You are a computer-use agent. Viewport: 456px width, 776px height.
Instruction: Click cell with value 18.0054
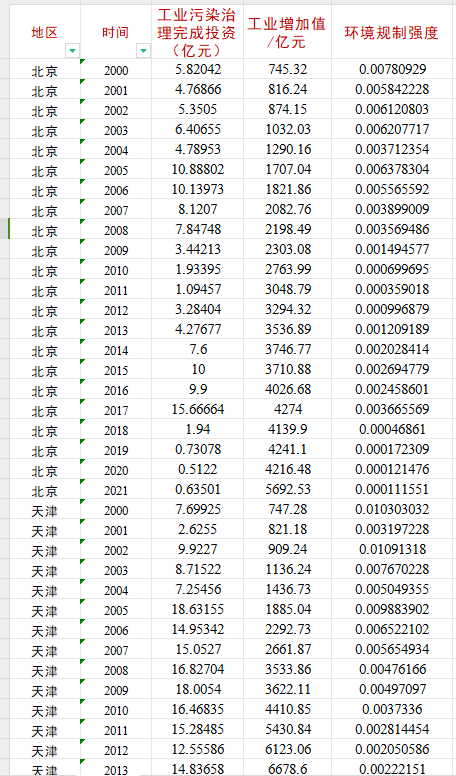pyautogui.click(x=198, y=690)
